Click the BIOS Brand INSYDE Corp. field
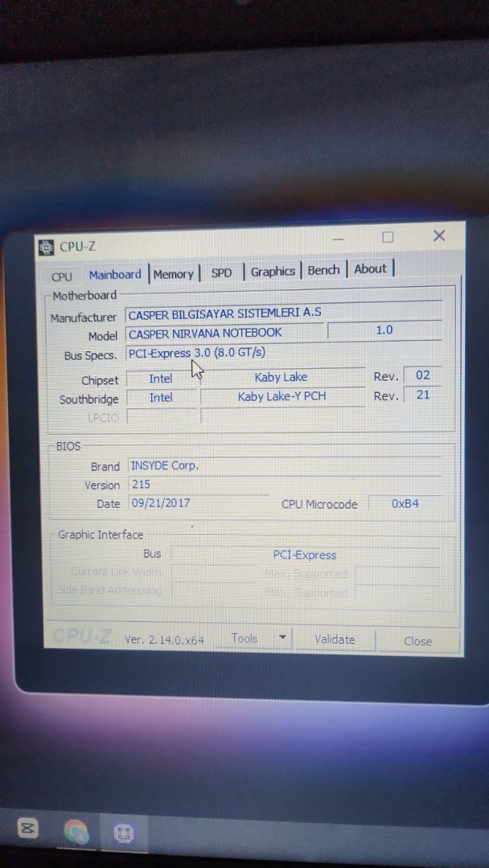The image size is (489, 868). pos(285,465)
